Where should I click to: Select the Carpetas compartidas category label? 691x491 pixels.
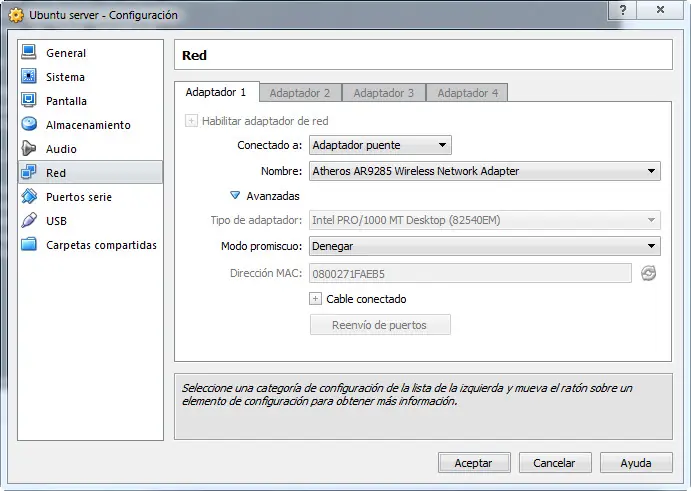101,245
